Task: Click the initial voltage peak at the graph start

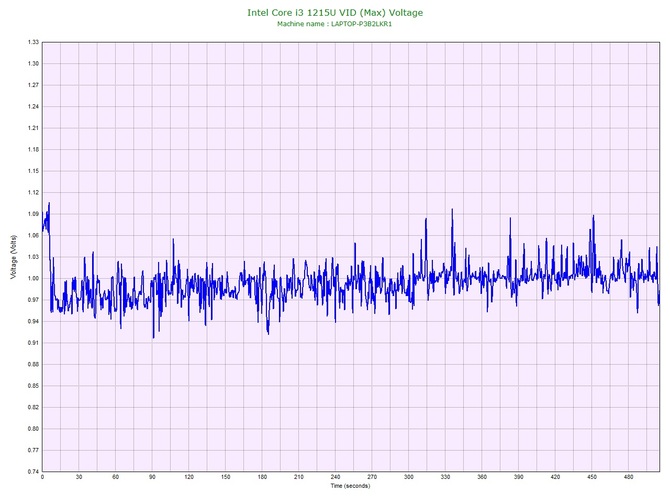Action: 48,204
